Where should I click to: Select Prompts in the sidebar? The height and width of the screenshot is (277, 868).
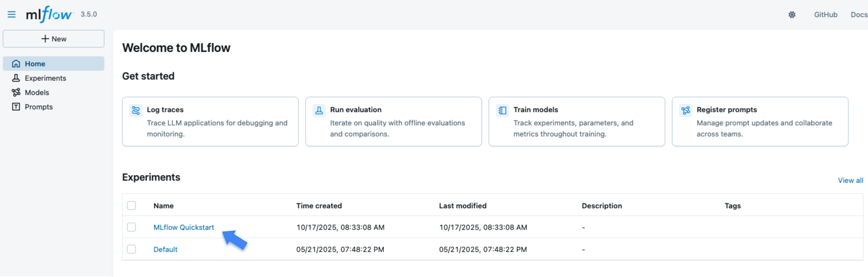coord(54,107)
